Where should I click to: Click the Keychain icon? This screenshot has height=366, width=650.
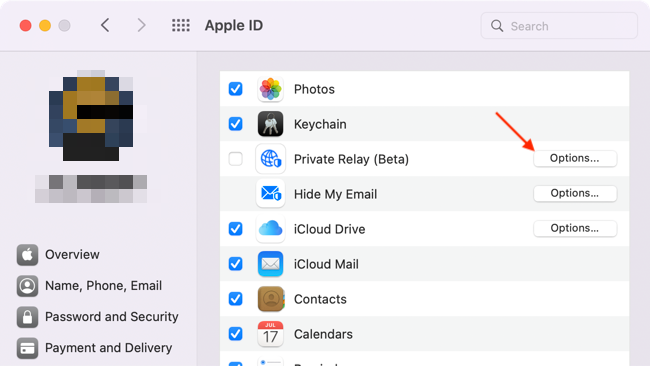[x=270, y=124]
